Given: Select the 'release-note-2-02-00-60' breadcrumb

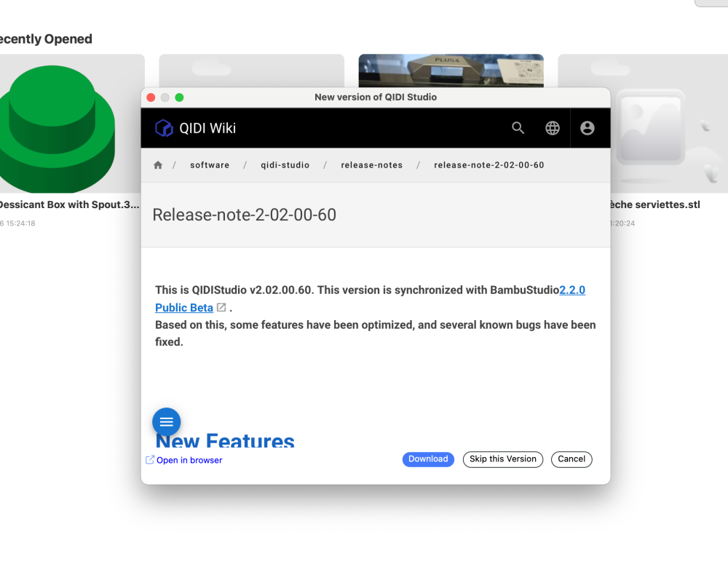Looking at the screenshot, I should pos(489,164).
